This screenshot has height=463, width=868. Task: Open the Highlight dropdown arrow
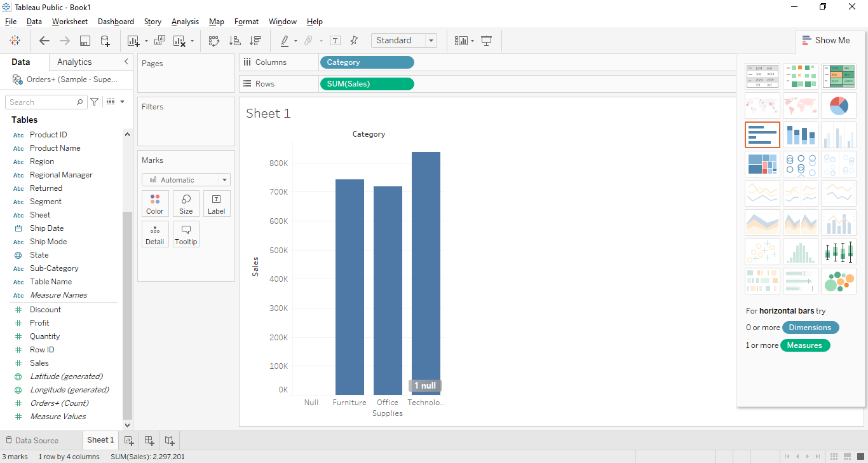point(295,41)
